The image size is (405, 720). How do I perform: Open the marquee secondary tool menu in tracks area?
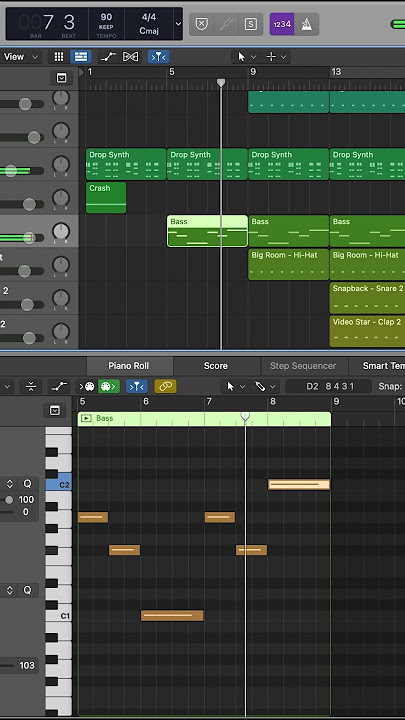[277, 57]
